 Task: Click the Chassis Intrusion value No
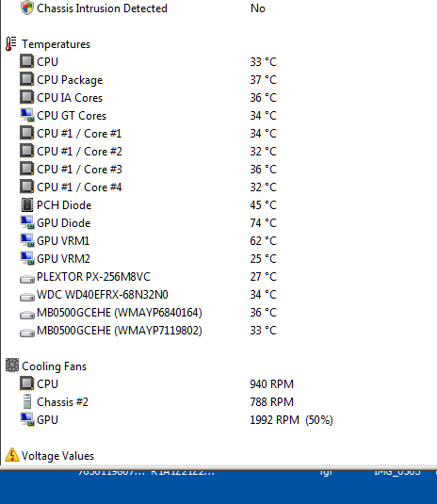tap(258, 8)
